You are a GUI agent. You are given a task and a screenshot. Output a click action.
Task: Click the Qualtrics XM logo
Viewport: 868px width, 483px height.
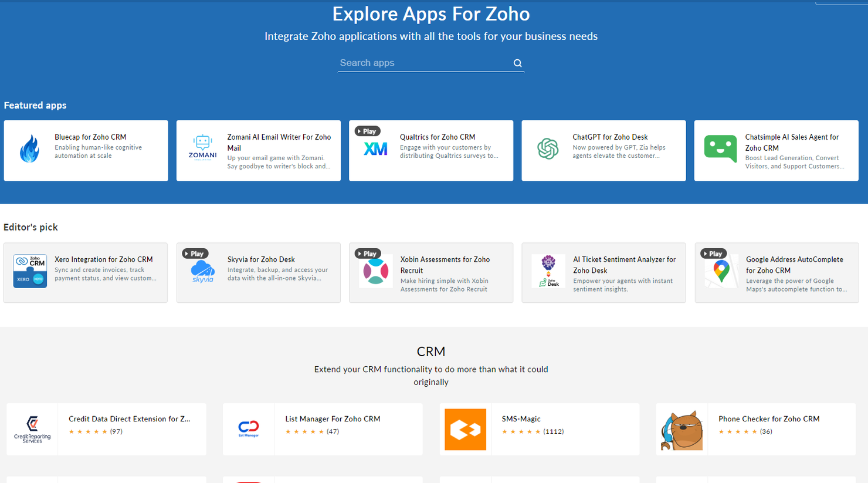375,149
